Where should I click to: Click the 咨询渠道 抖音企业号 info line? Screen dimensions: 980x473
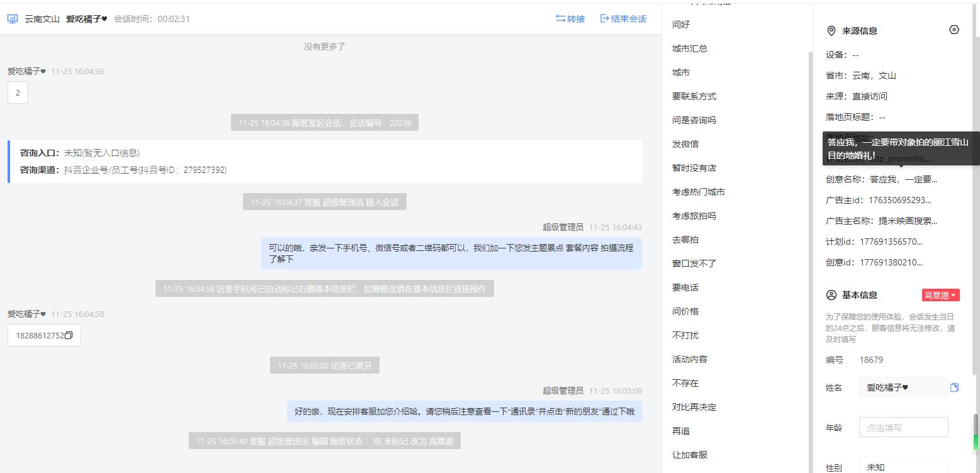123,170
